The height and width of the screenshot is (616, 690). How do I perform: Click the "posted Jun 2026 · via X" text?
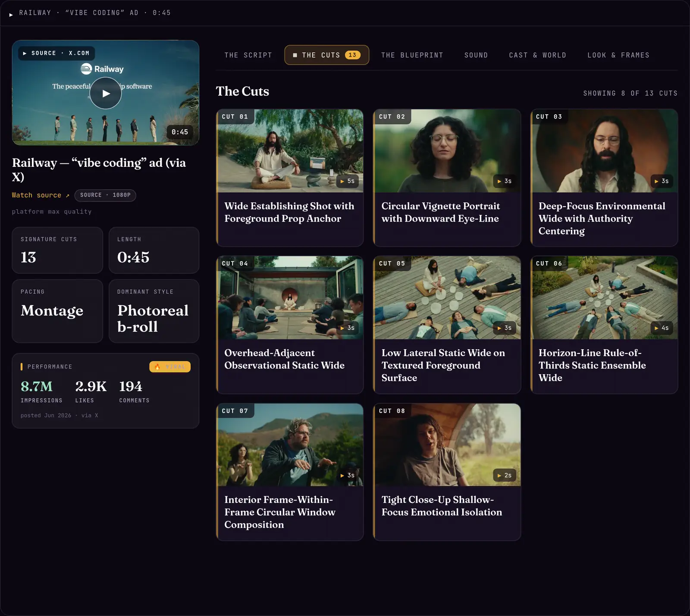60,416
